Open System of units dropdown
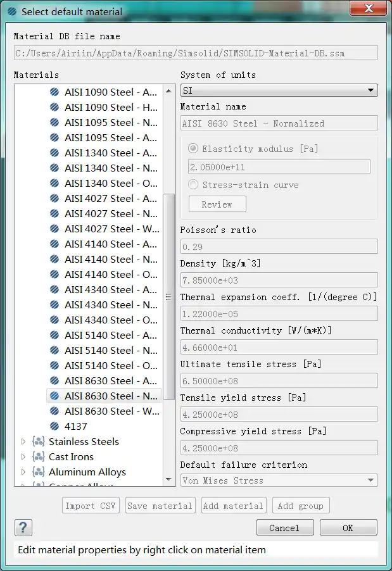Viewport: 392px width, 571px height. pos(279,91)
